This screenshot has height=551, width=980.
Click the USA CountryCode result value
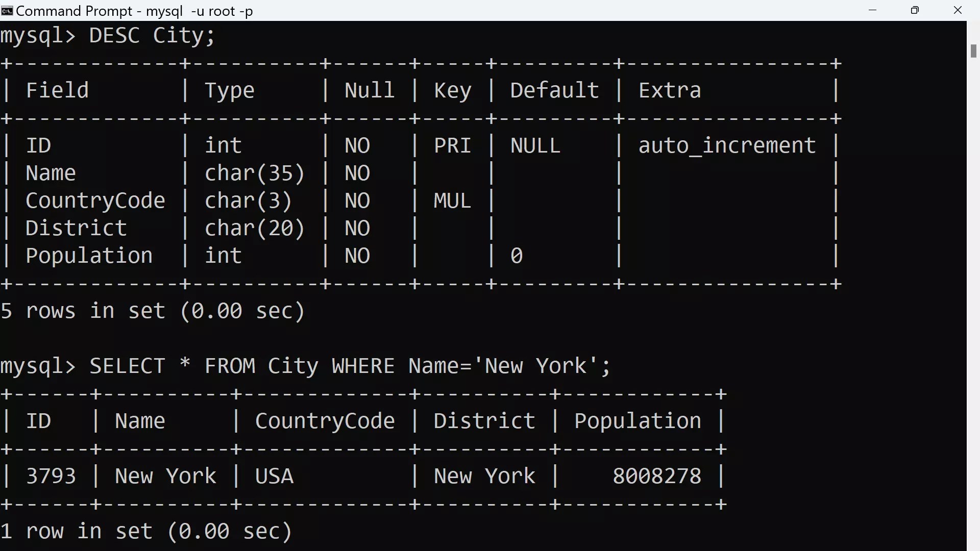click(x=274, y=475)
